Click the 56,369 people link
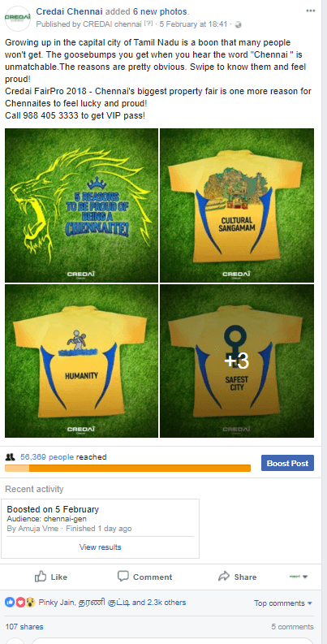 47,456
